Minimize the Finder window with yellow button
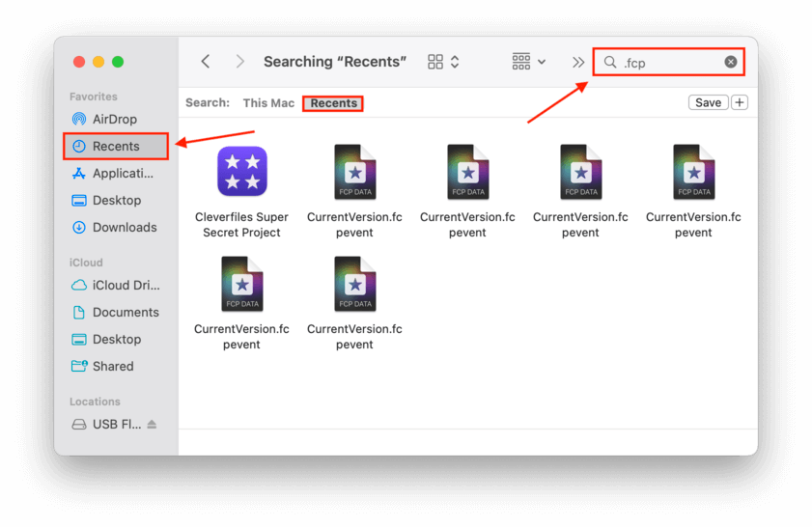The image size is (812, 527). click(x=98, y=62)
